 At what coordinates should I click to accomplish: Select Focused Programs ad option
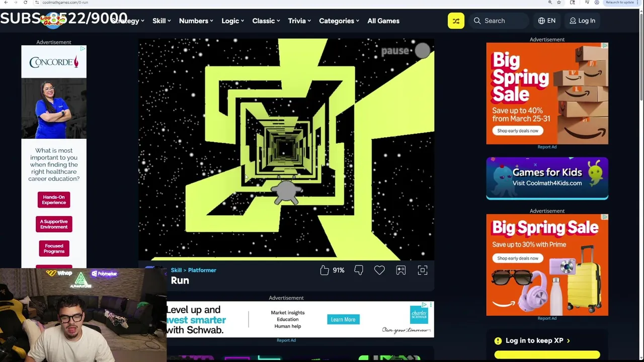(54, 248)
